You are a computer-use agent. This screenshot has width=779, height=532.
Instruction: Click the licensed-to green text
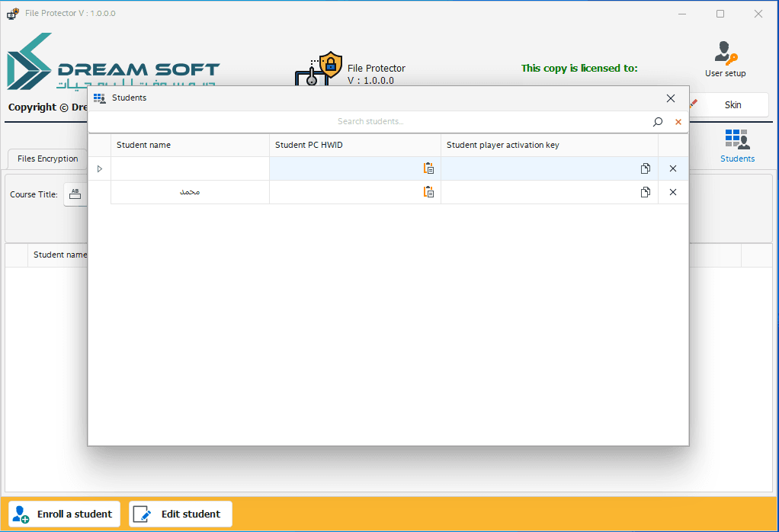coord(579,68)
